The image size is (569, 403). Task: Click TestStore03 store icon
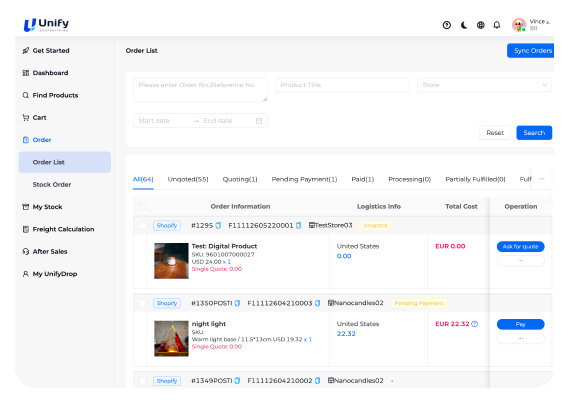point(311,225)
